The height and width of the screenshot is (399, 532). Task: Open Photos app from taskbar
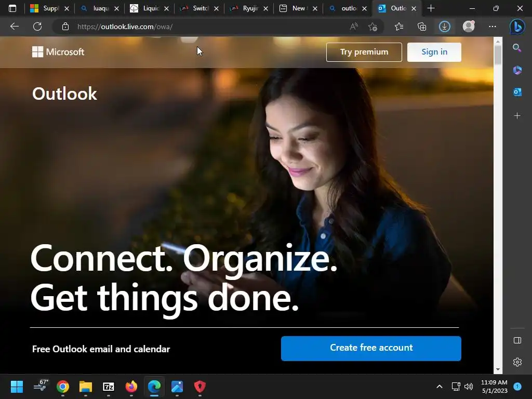coord(177,387)
